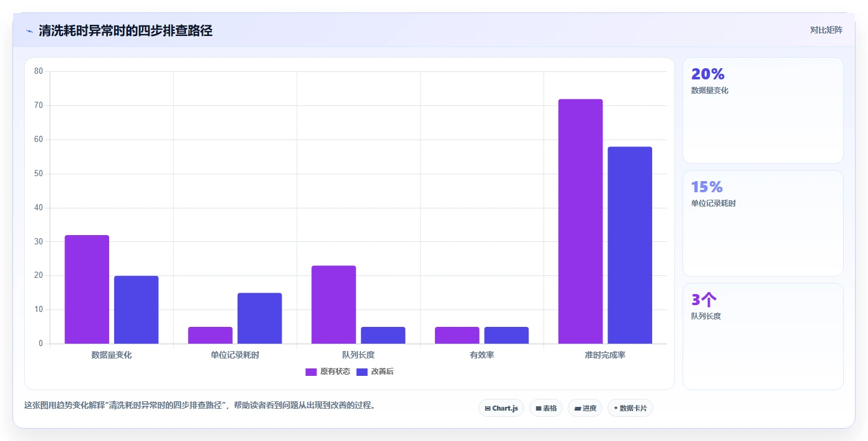Screen dimensions: 868x441
Task: Click the blue 单位记录耗时 bar
Action: (x=259, y=318)
